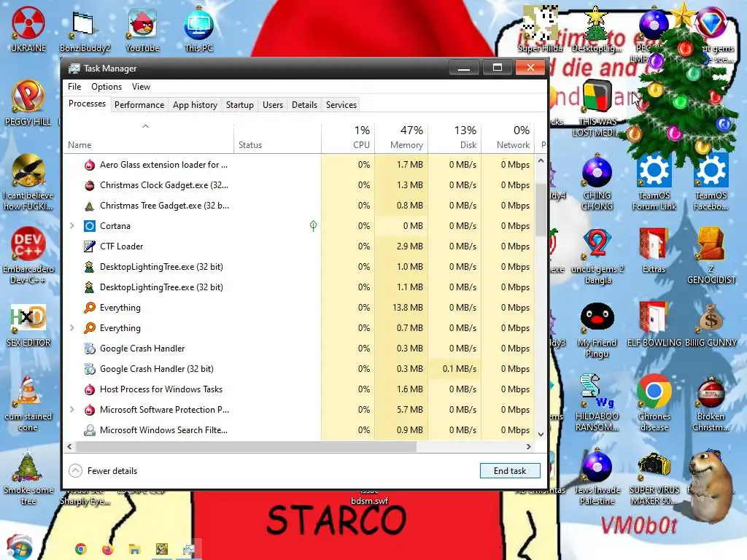
Task: Open the UKRAINE desktop icon
Action: coord(28,29)
